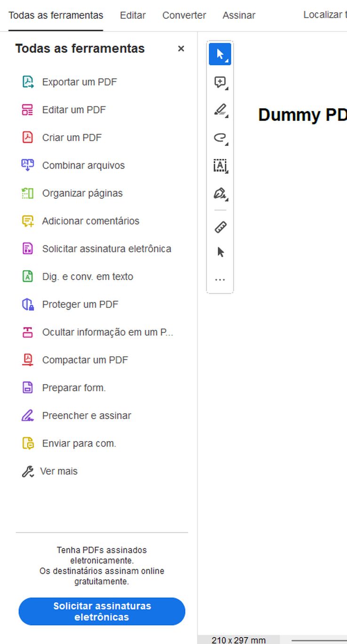This screenshot has height=644, width=347.
Task: Open Combinar arquivos tool
Action: pos(84,165)
